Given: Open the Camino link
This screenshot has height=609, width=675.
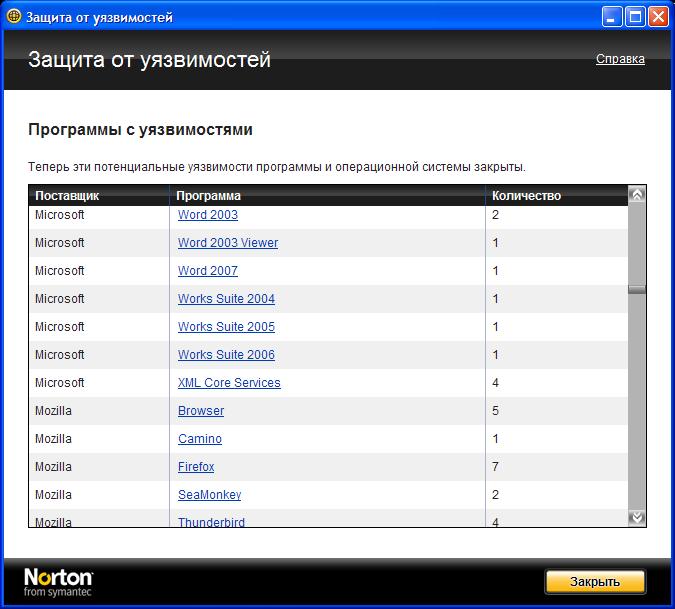Looking at the screenshot, I should coord(200,439).
